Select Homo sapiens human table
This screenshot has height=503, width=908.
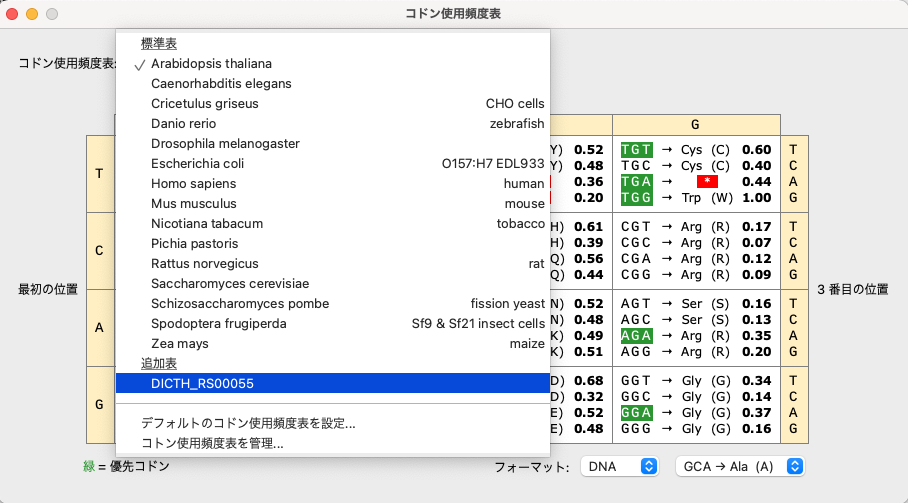click(x=332, y=183)
